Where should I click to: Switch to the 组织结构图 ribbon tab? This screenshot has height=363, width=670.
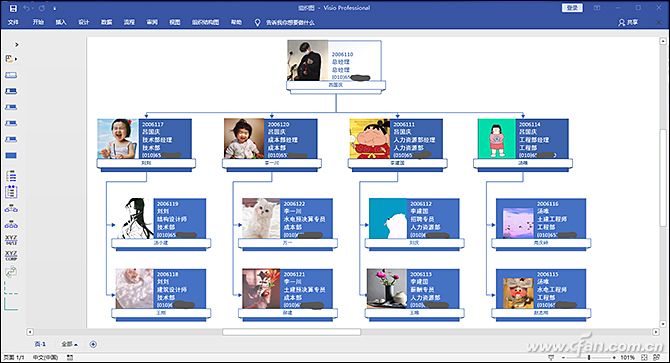[205, 22]
